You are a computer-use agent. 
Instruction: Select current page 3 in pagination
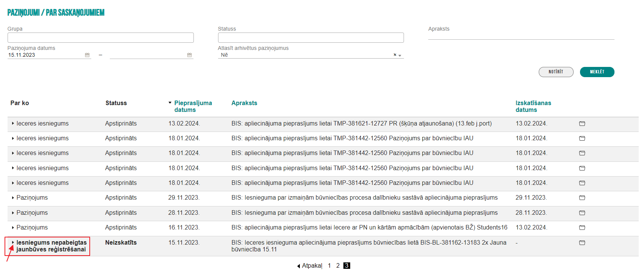point(347,266)
